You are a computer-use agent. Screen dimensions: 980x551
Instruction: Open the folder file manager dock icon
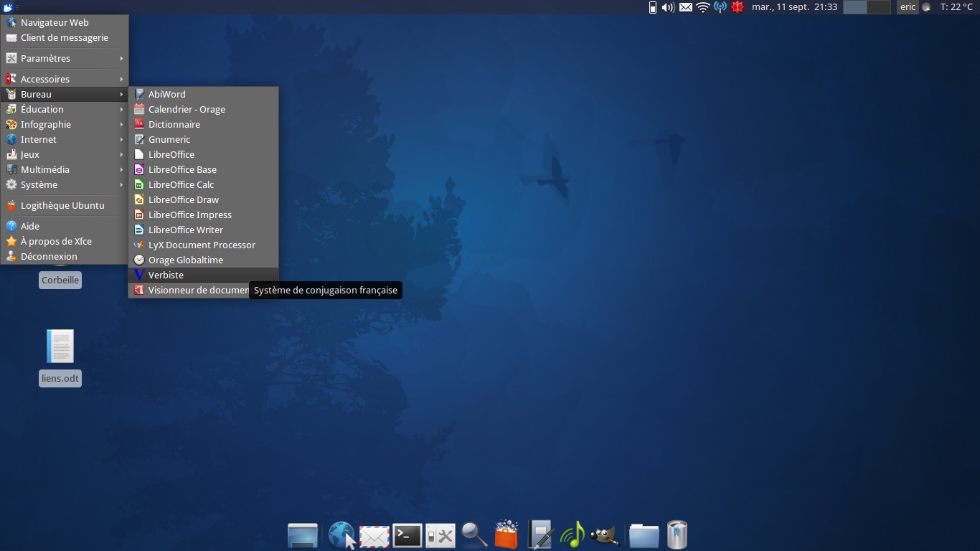click(644, 536)
